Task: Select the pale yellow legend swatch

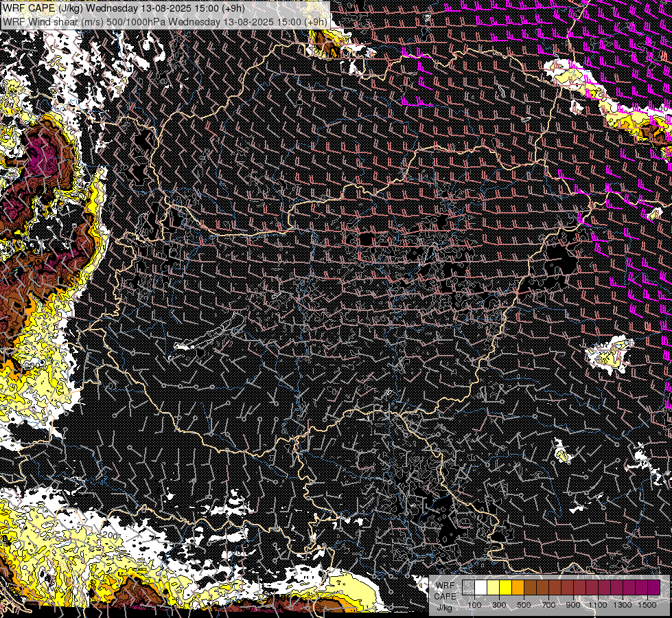Action: [x=494, y=588]
